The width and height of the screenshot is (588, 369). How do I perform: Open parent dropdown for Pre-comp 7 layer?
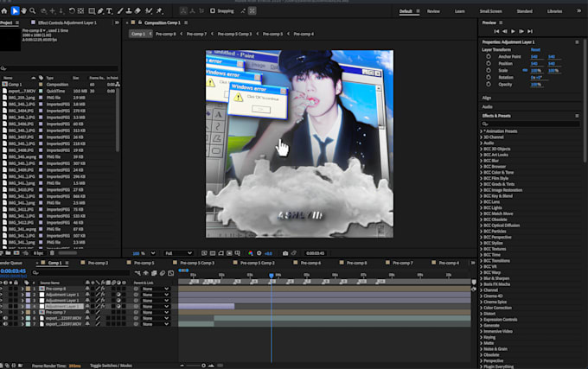pyautogui.click(x=156, y=312)
